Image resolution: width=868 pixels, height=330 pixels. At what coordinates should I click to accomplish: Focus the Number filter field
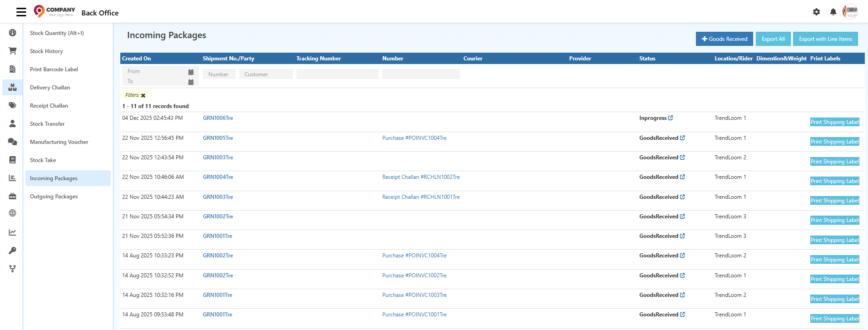pyautogui.click(x=219, y=74)
